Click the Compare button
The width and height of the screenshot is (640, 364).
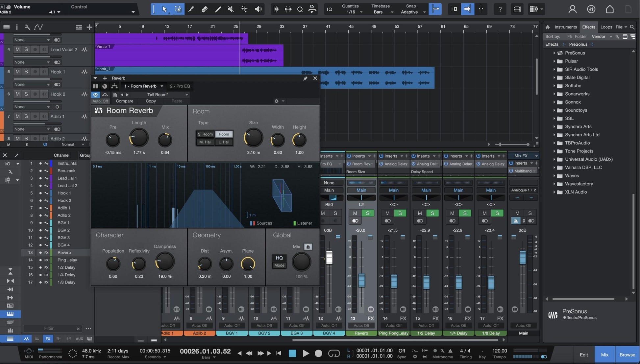click(124, 101)
